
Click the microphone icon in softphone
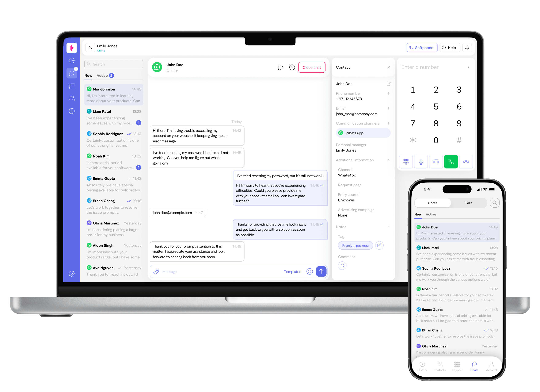pos(421,162)
